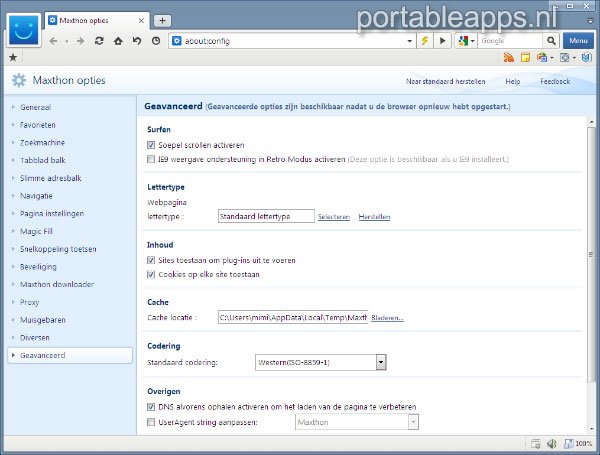The height and width of the screenshot is (455, 600).
Task: Open the Tabblad balk section
Action: [x=42, y=160]
